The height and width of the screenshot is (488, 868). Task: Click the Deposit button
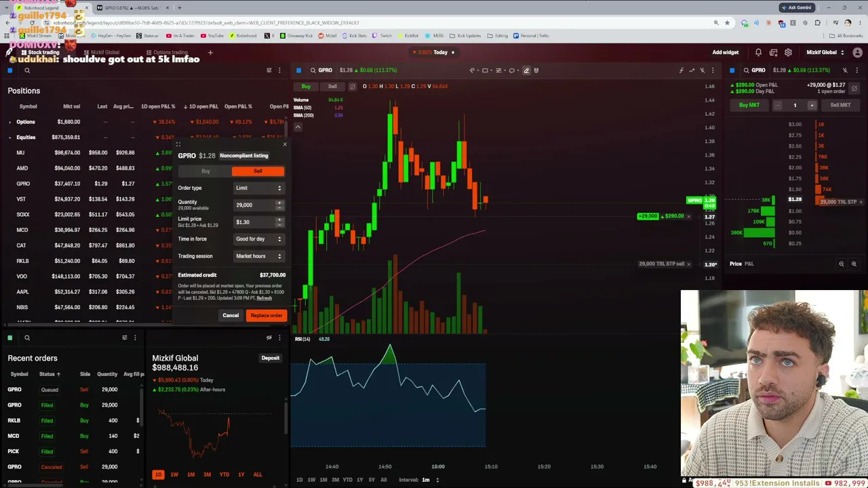click(271, 358)
